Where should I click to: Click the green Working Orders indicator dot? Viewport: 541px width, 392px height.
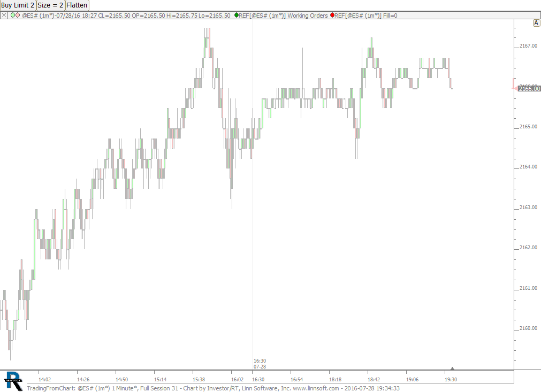pyautogui.click(x=237, y=16)
